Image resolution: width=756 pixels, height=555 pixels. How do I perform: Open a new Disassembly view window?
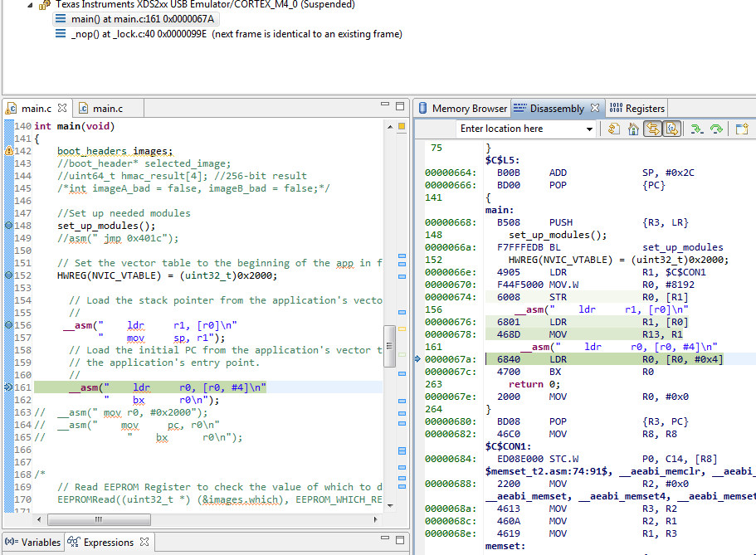741,129
